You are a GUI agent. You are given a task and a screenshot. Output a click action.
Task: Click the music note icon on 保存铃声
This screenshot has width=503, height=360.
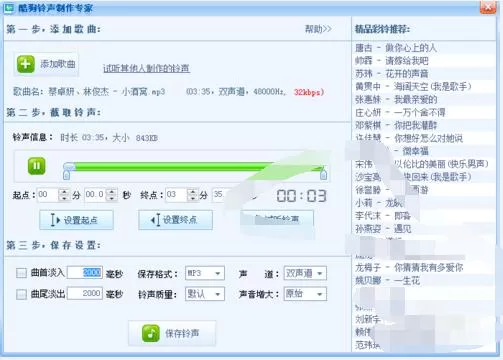[151, 333]
